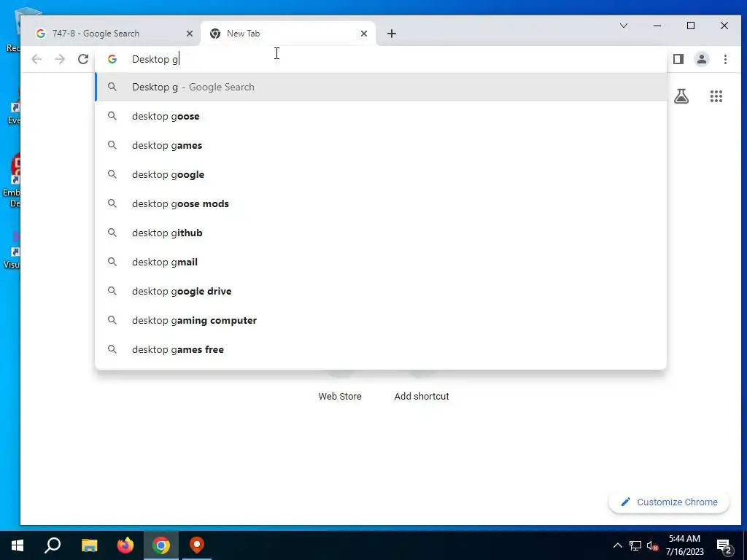Click the magnifier icon beside 'desktop github'
The image size is (747, 560).
coord(112,233)
